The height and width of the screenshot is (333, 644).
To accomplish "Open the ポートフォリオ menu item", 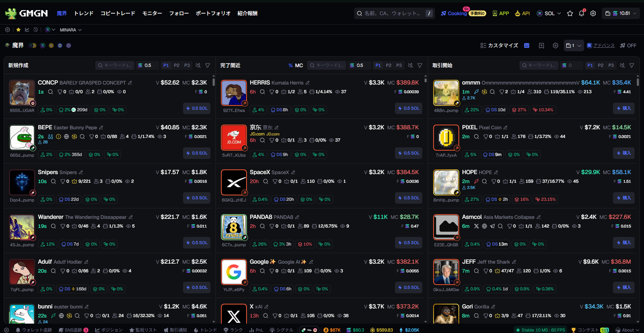I will click(x=213, y=13).
